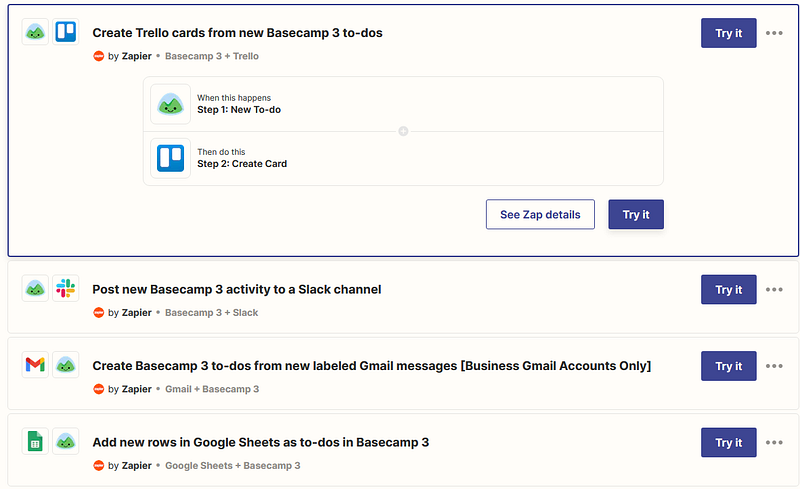Click the Slack icon on the Slack channel zap
The width and height of the screenshot is (800, 489).
66,288
